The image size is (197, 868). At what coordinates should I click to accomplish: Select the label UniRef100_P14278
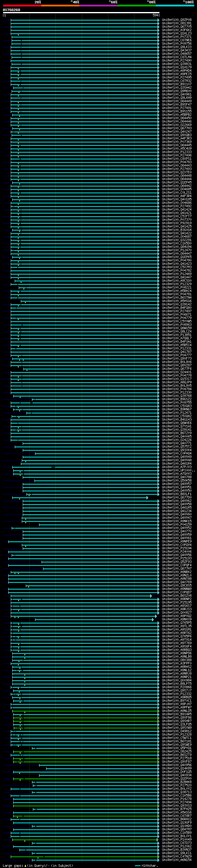[x=177, y=799]
